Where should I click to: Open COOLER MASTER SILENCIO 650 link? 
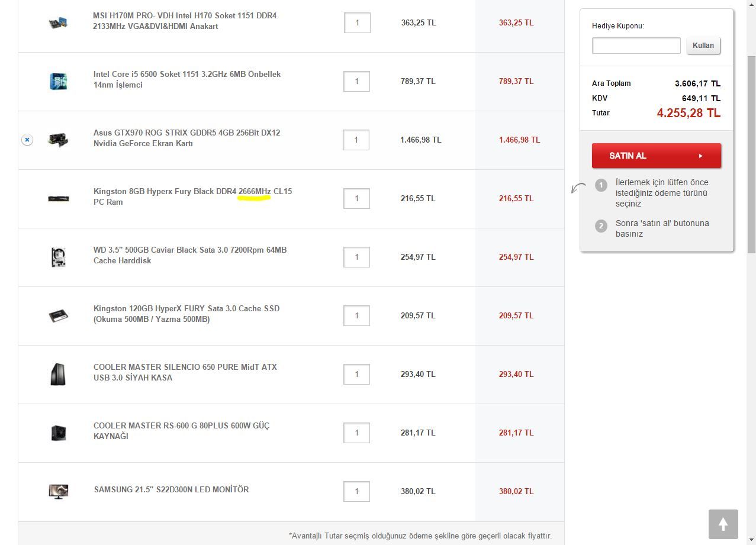185,372
